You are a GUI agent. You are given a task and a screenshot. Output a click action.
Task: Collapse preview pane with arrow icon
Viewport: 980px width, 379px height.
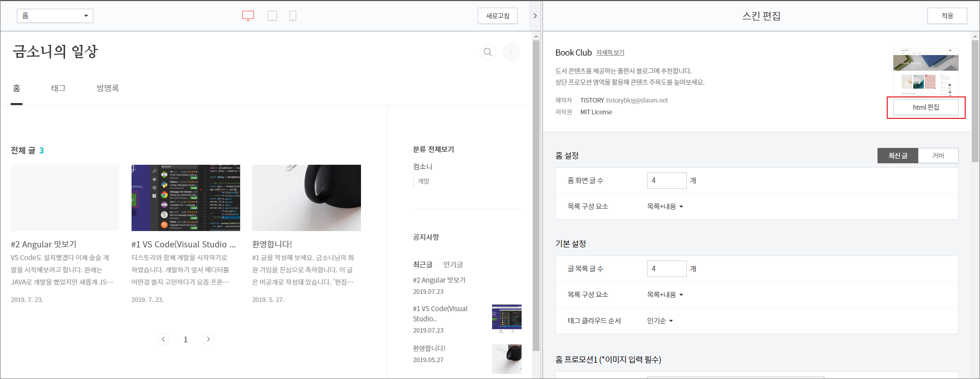point(535,16)
